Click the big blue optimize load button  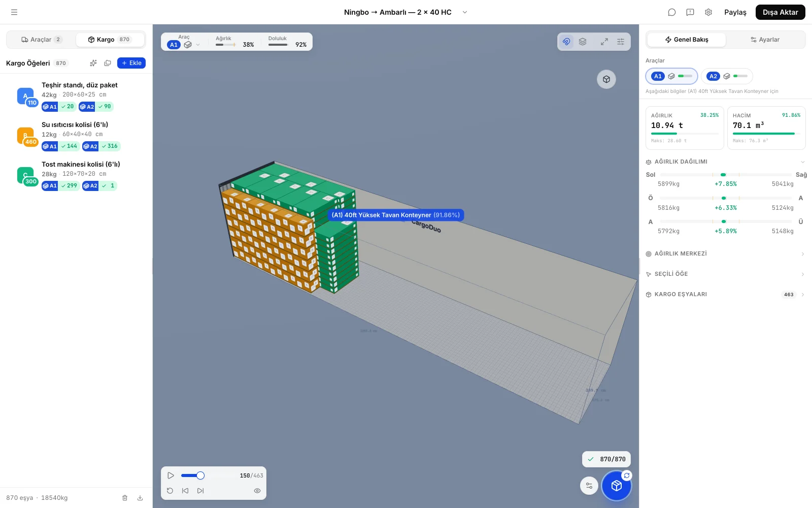[616, 486]
